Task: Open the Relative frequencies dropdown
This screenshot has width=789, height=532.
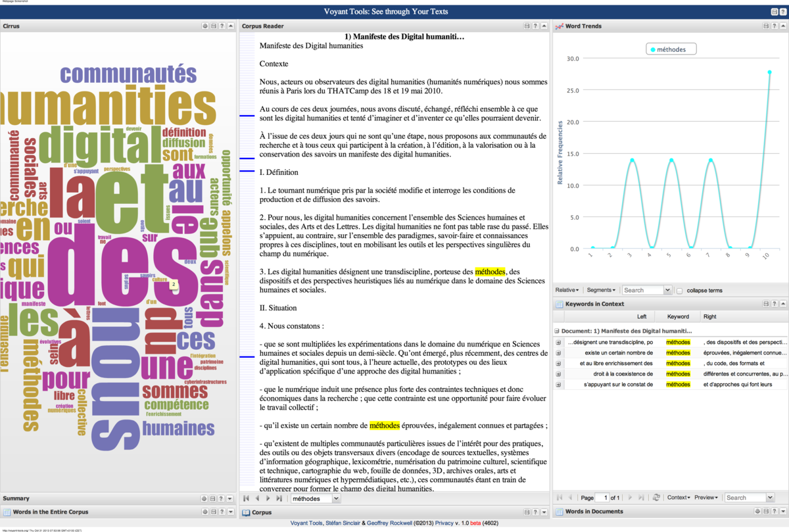Action: [x=567, y=290]
